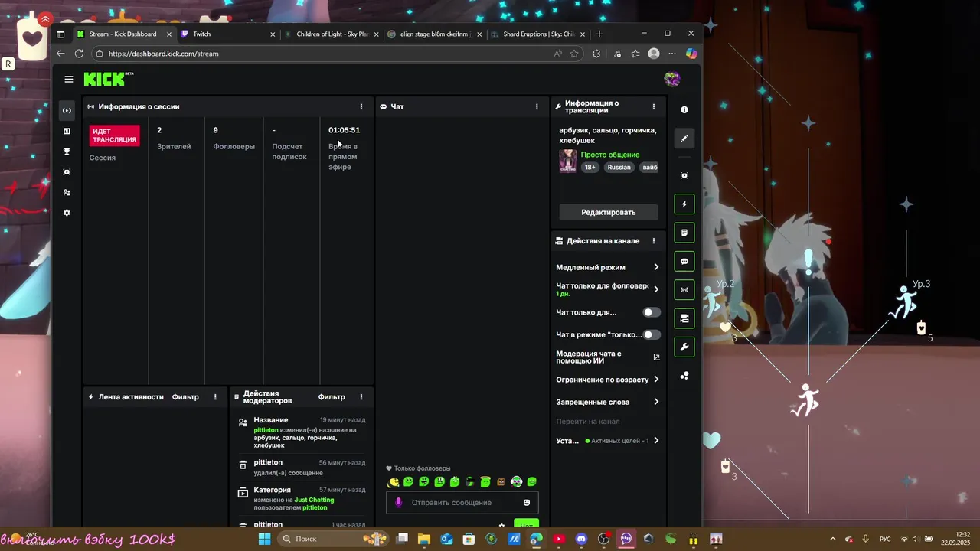Click the stream category thumbnail image
Viewport: 980px width, 551px height.
567,161
